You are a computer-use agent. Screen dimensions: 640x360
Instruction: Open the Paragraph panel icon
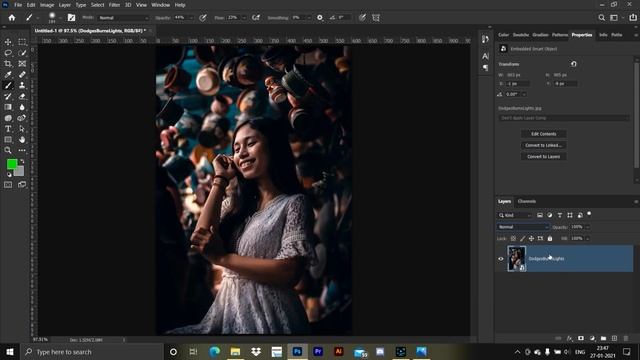point(485,68)
